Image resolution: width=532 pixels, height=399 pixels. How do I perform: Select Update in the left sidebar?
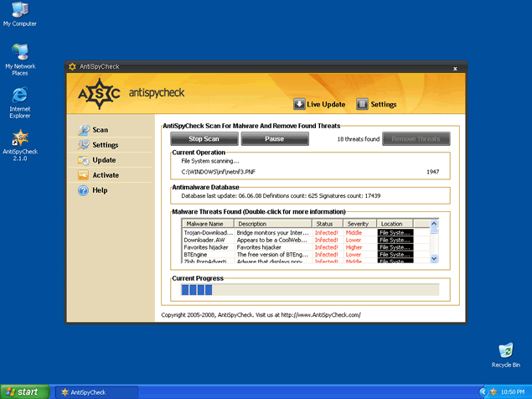[x=103, y=160]
